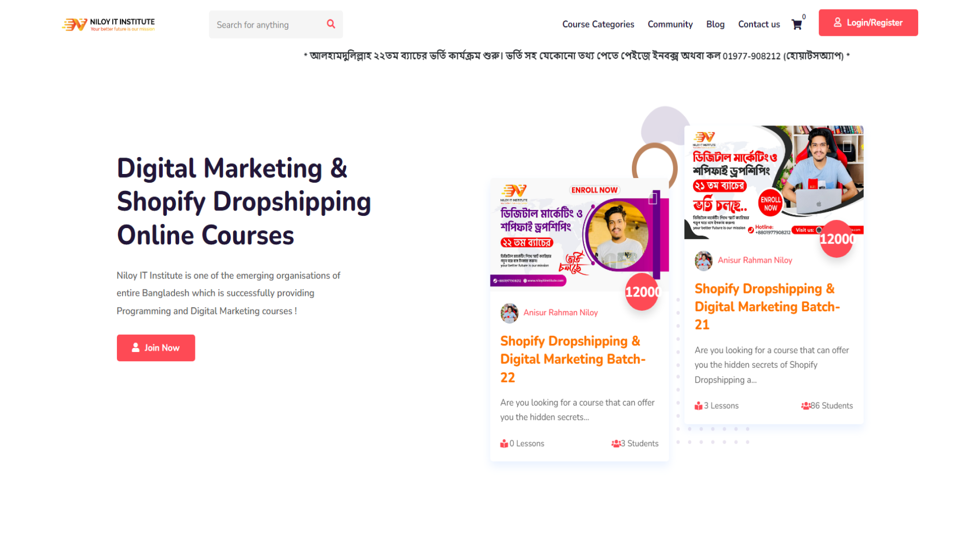The width and height of the screenshot is (980, 551).
Task: Click the search magnifier icon
Action: [331, 24]
